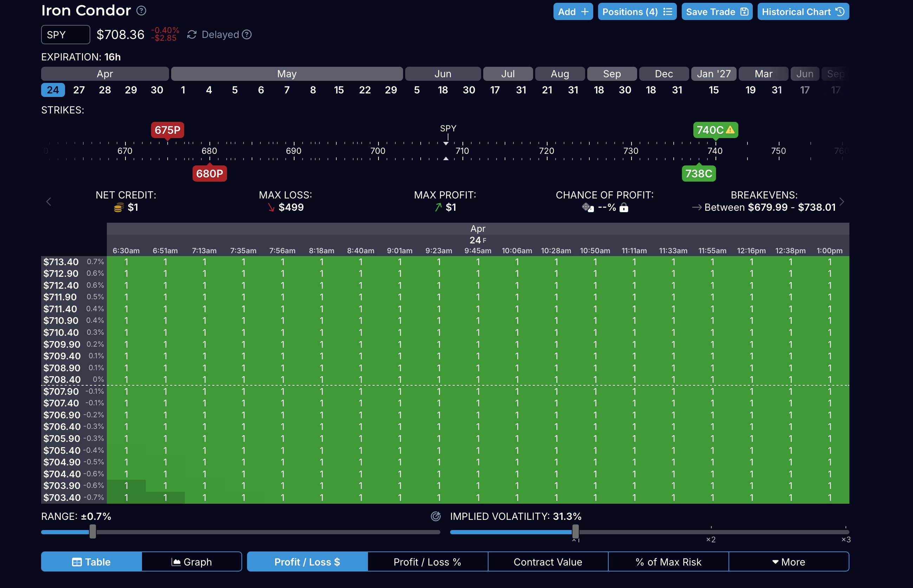Switch view to Graph
Image resolution: width=913 pixels, height=588 pixels.
[192, 562]
